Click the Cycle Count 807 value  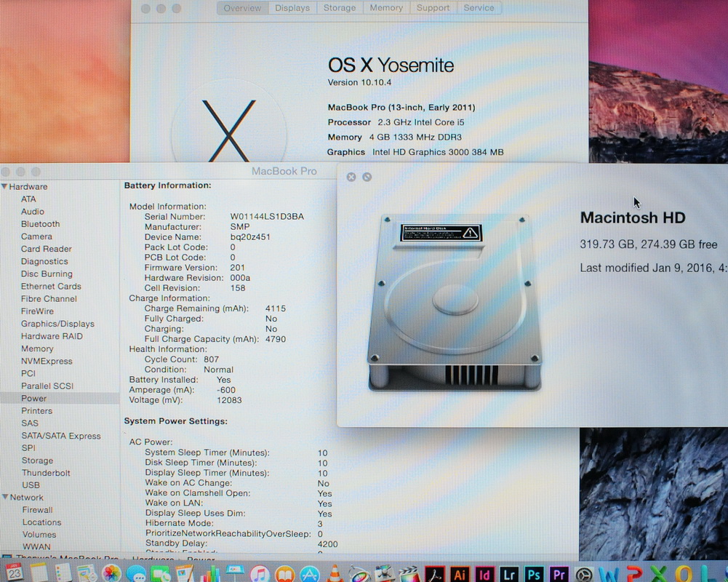(211, 359)
